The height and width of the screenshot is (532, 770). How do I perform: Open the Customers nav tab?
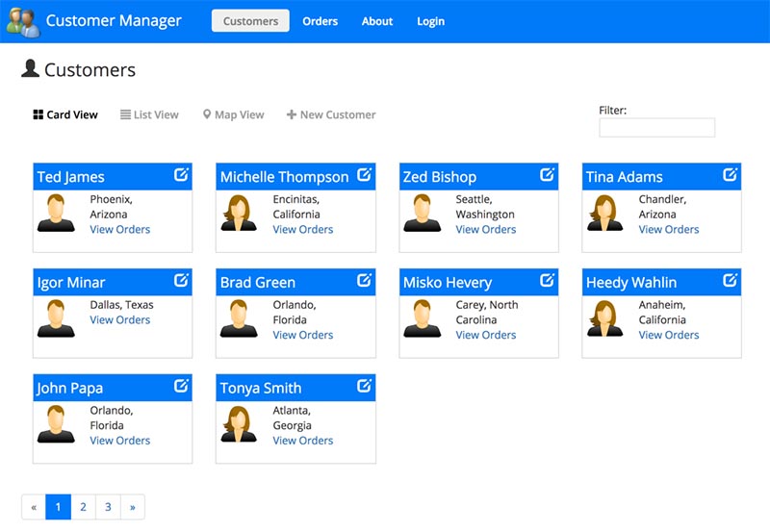250,21
